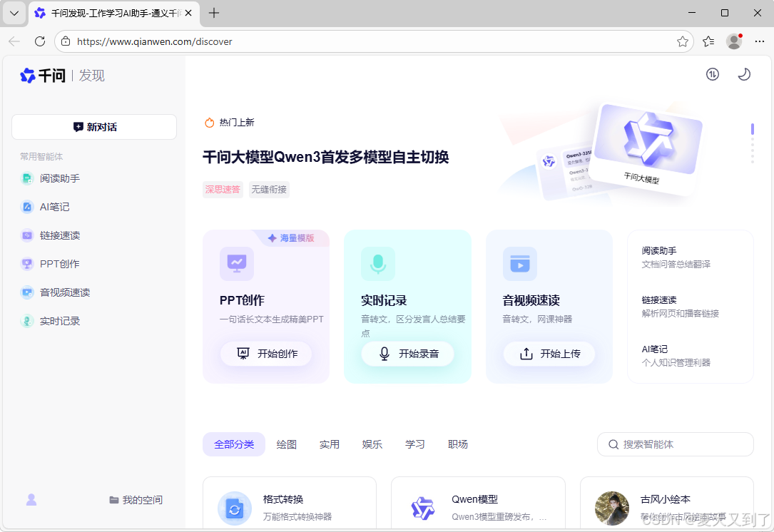The height and width of the screenshot is (532, 774).
Task: Click the 发现 label beside the logo
Action: pyautogui.click(x=92, y=76)
